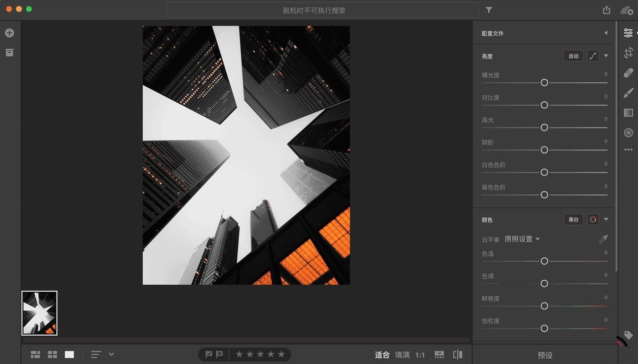638x364 pixels.
Task: Select the Brush masking tool
Action: tap(628, 93)
